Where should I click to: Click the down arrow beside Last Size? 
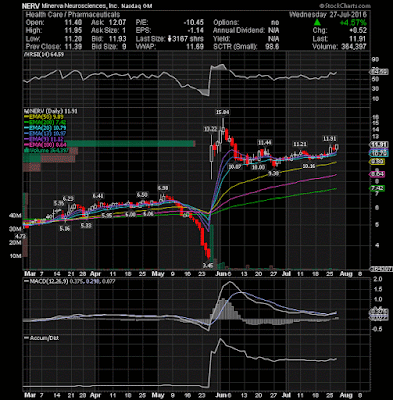(x=169, y=39)
